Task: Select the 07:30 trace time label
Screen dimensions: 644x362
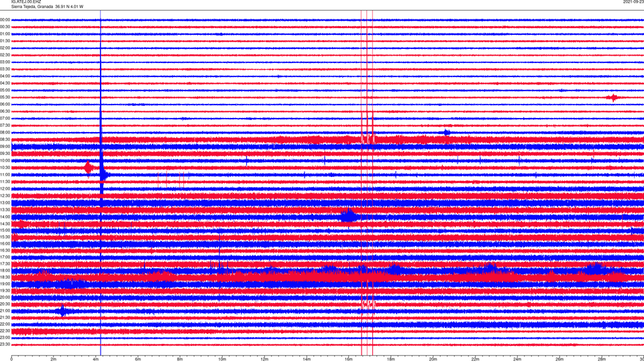Action: [5, 125]
